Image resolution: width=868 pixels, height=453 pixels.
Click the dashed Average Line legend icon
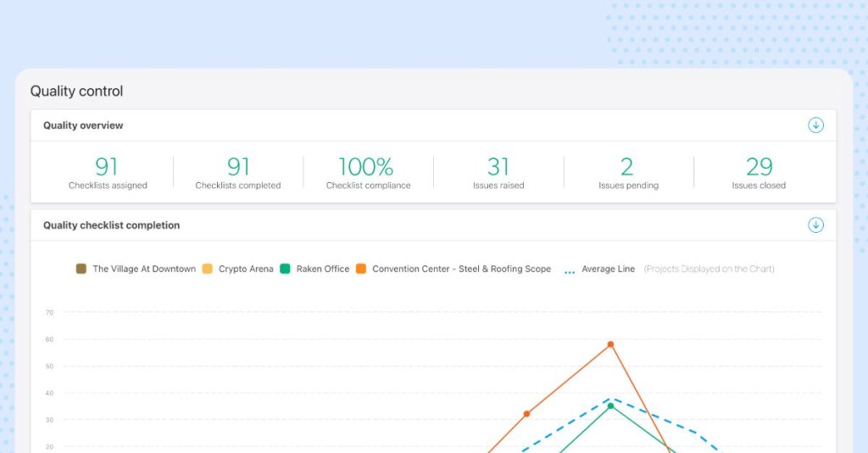coord(570,270)
